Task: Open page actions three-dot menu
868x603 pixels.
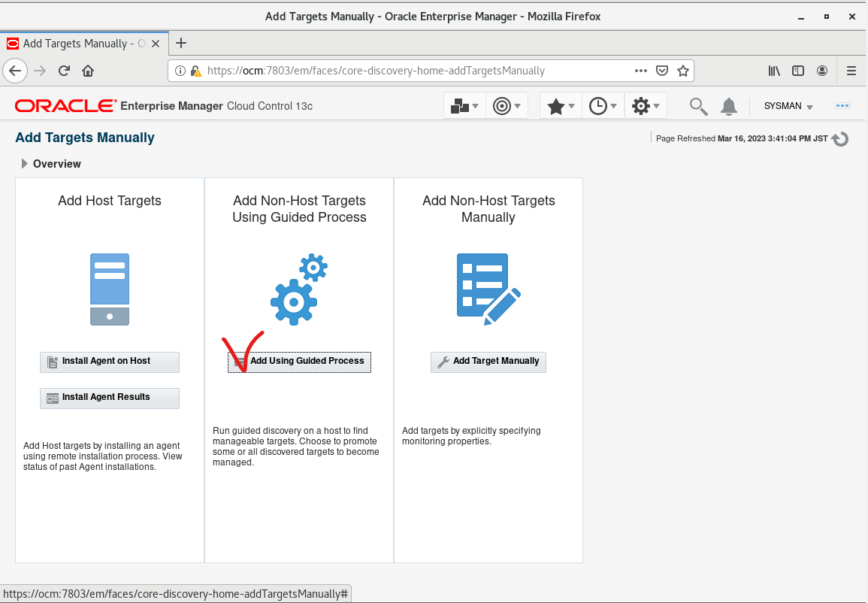Action: [641, 71]
